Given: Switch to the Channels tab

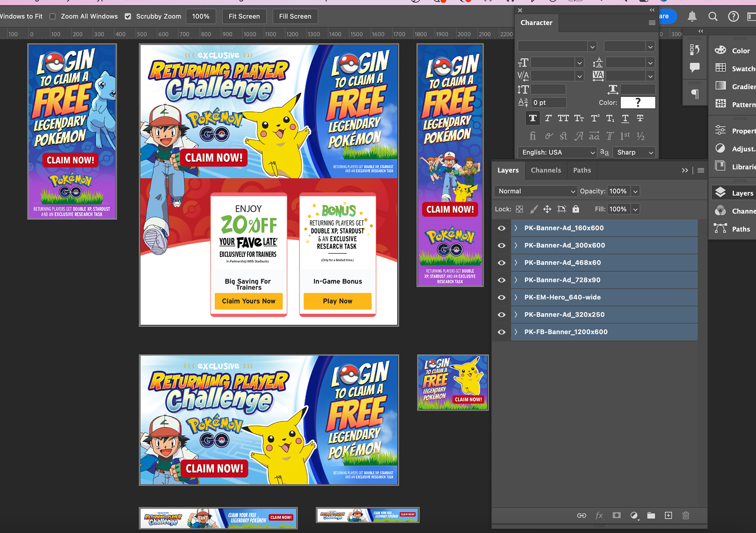Looking at the screenshot, I should 546,170.
